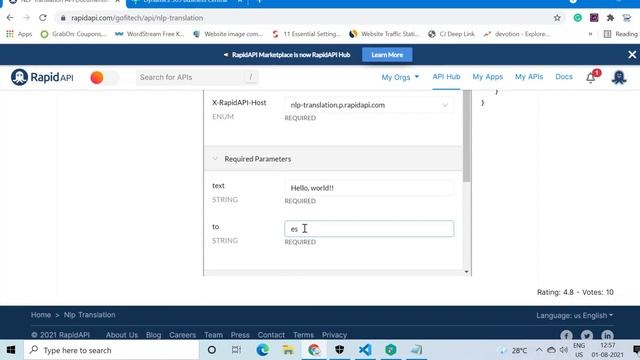Open the About Us footer link
Image resolution: width=640 pixels, height=360 pixels.
122,335
